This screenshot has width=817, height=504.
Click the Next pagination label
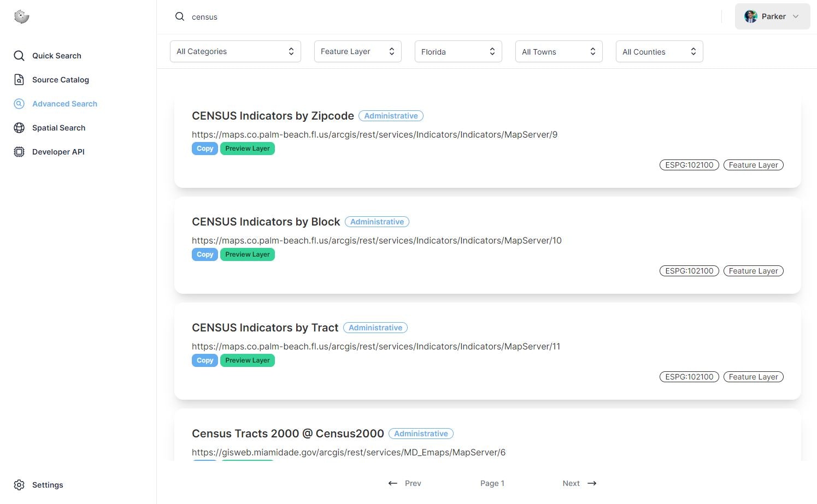571,483
